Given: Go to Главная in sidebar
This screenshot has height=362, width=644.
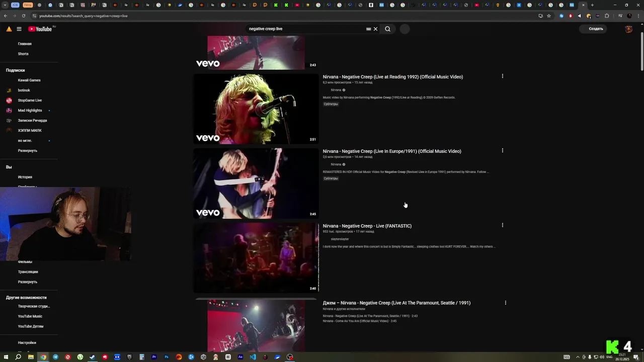Looking at the screenshot, I should pyautogui.click(x=25, y=44).
